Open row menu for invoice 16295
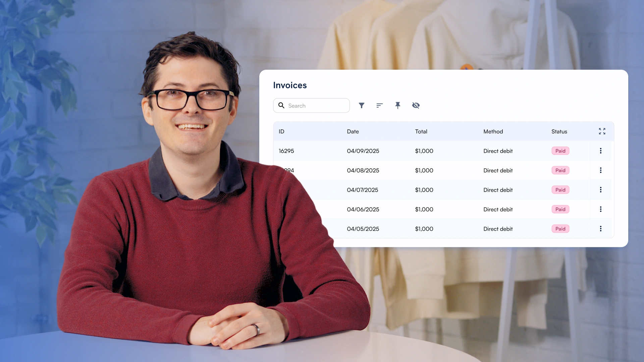Image resolution: width=644 pixels, height=362 pixels. pos(600,151)
